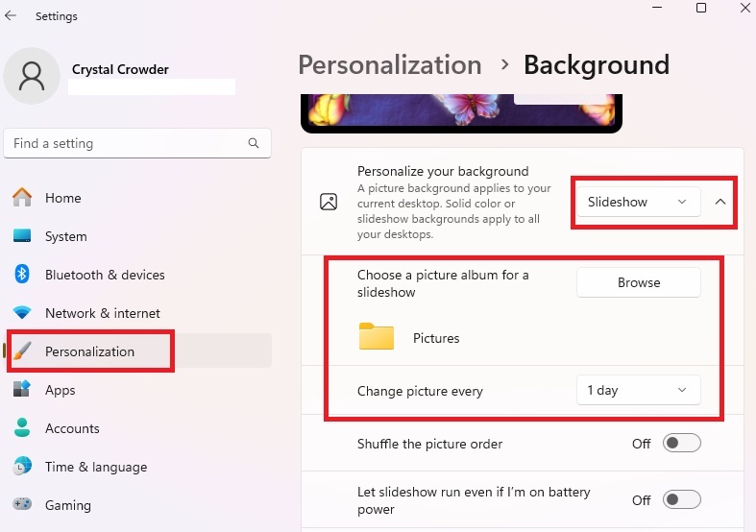Open the Slideshow background type dropdown
756x532 pixels.
[x=638, y=202]
